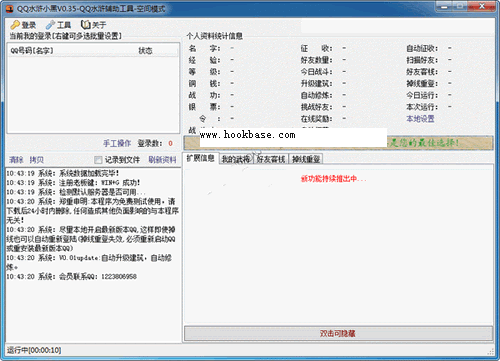Click the empty QQ account list area
This screenshot has height=361, width=500.
(93, 95)
